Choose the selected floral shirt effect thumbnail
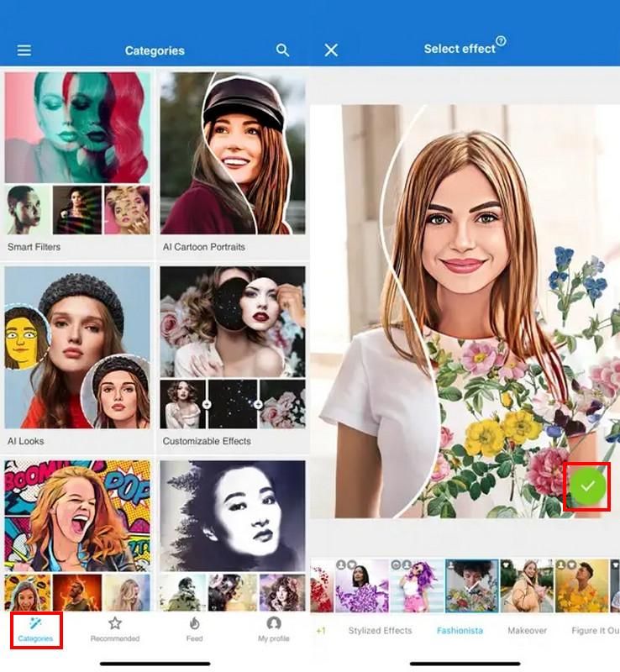Image resolution: width=620 pixels, height=672 pixels. (x=471, y=585)
